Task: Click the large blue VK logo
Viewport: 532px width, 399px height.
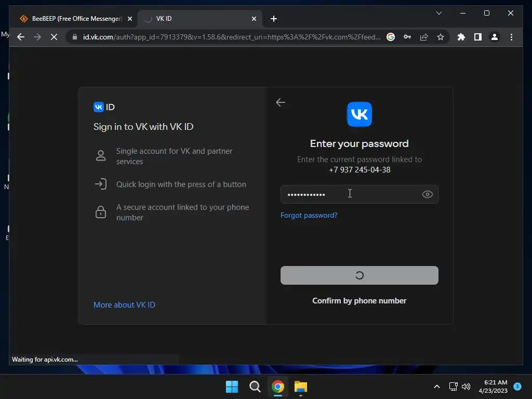Action: coord(360,114)
